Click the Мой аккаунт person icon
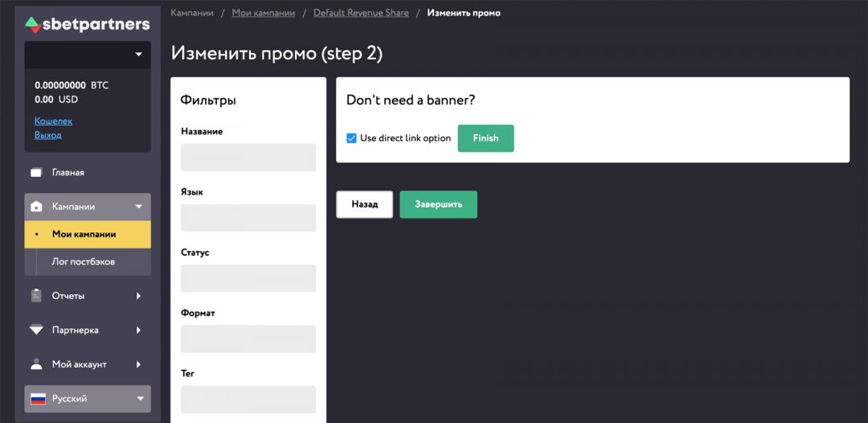Viewport: 868px width, 423px height. [x=36, y=364]
